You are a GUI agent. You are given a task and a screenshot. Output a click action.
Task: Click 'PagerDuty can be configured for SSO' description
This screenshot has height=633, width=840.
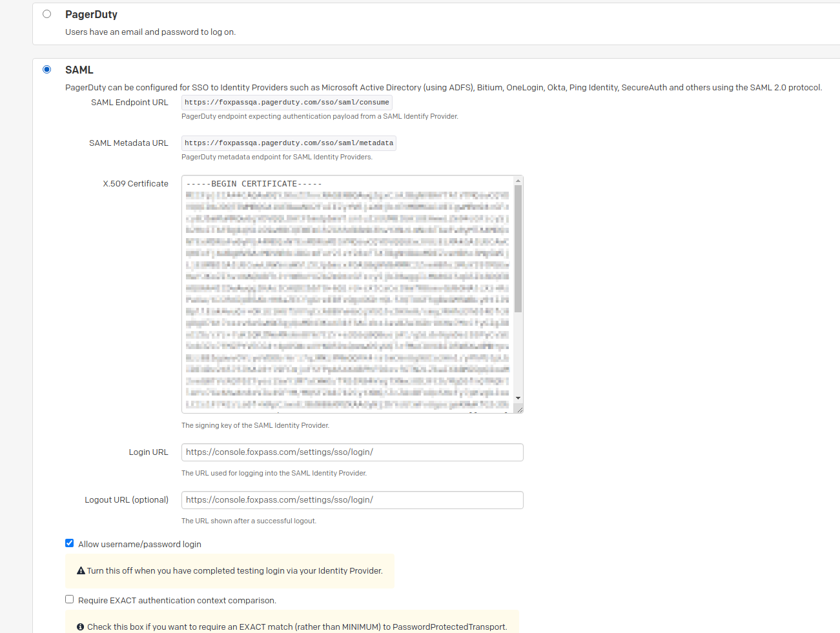[444, 88]
